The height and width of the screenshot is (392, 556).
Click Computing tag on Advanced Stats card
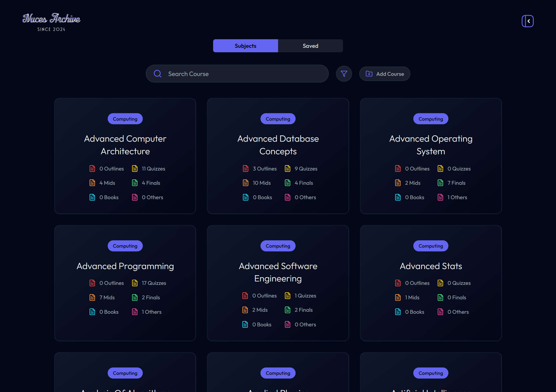tap(431, 246)
